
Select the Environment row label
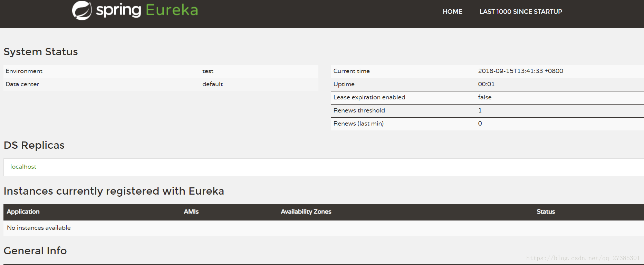point(24,71)
